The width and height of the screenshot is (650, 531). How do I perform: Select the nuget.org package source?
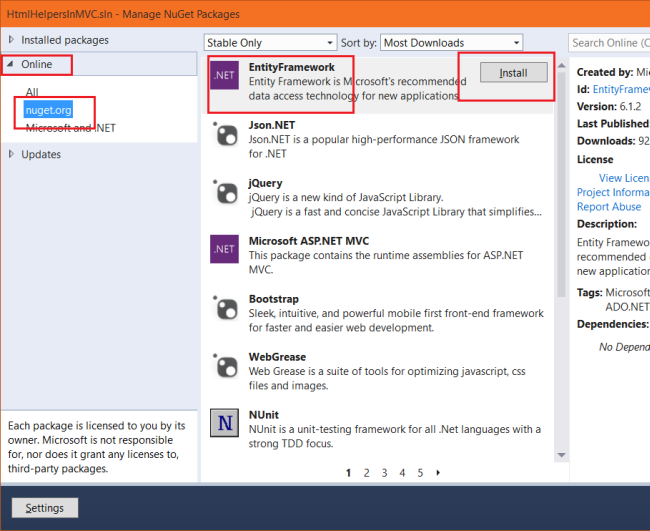pos(49,110)
